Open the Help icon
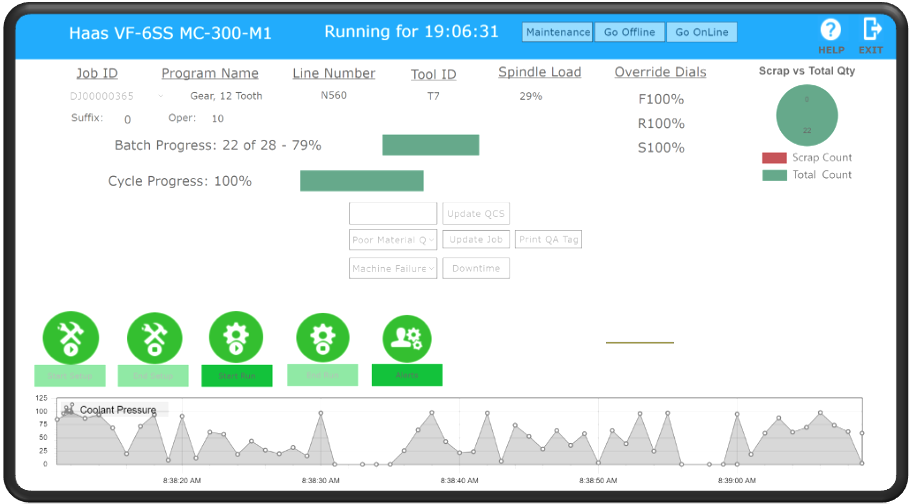This screenshot has width=912, height=504. pos(831,30)
